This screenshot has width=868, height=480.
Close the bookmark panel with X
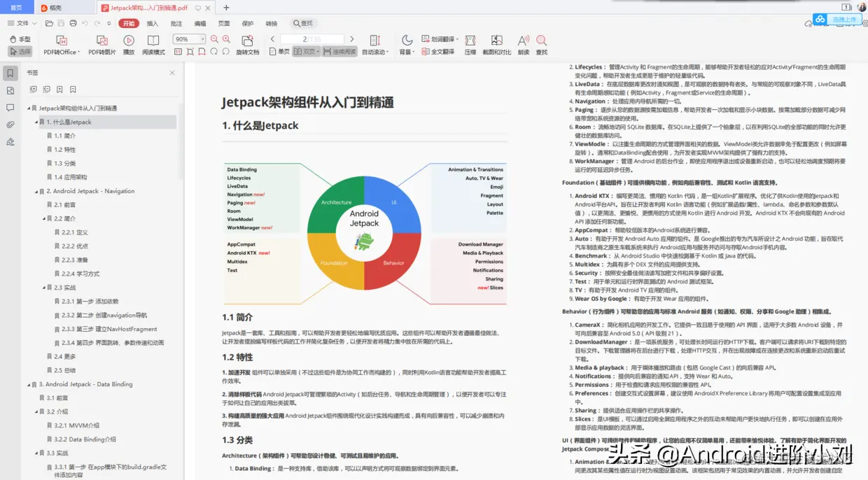tap(172, 73)
